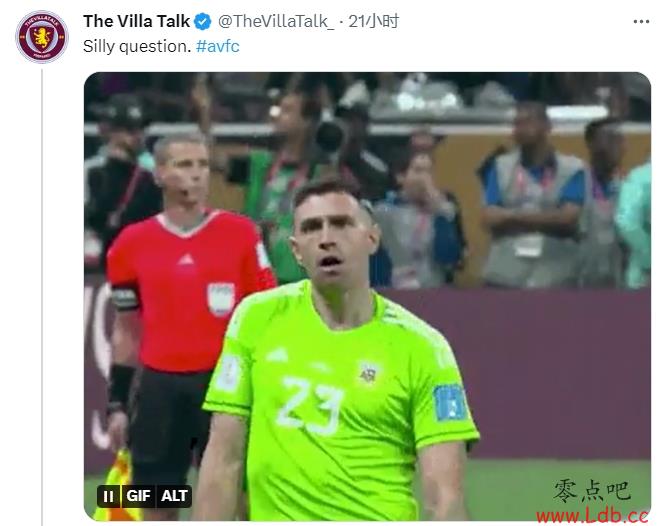Open the tweet's three-dot more menu
Viewport: 658px width, 526px height.
(641, 21)
